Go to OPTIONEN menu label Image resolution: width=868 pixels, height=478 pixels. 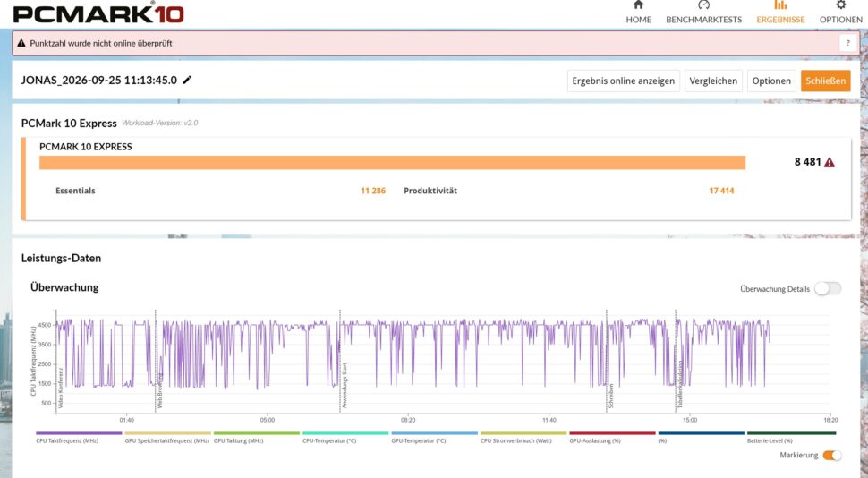pos(840,20)
